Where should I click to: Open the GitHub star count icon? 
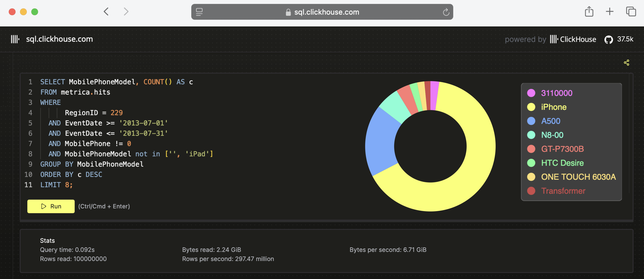coord(608,40)
